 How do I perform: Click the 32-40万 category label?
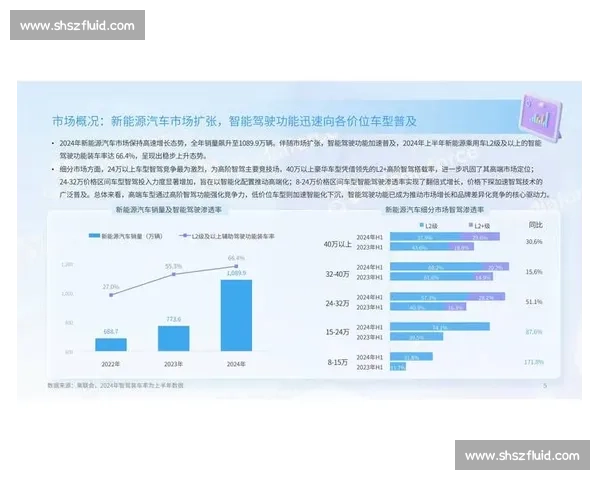pyautogui.click(x=338, y=274)
